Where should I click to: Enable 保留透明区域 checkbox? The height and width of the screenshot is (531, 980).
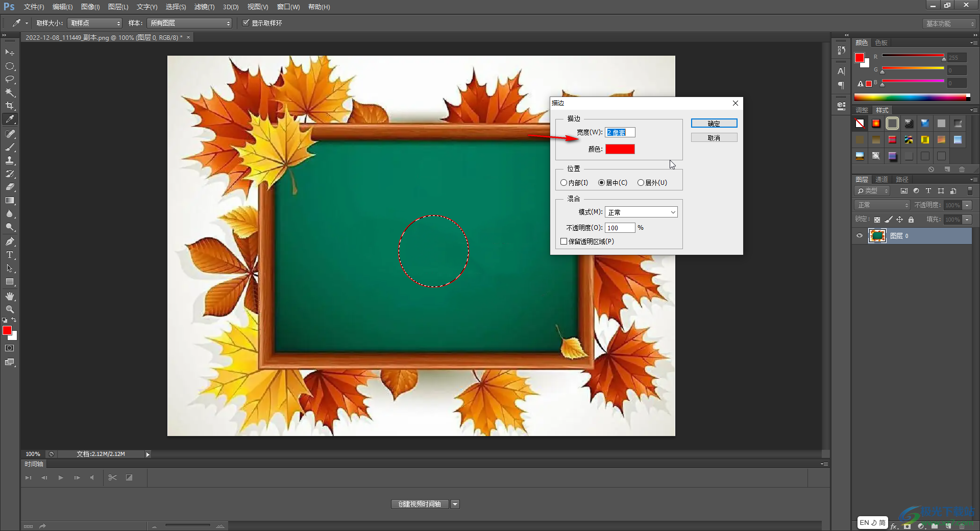pos(564,242)
